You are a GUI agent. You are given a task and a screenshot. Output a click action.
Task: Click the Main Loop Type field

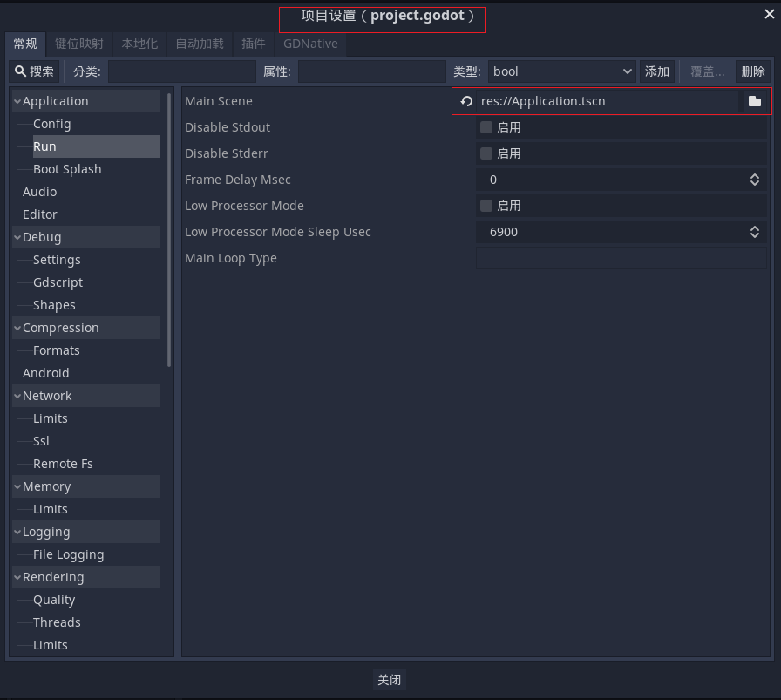pyautogui.click(x=621, y=258)
